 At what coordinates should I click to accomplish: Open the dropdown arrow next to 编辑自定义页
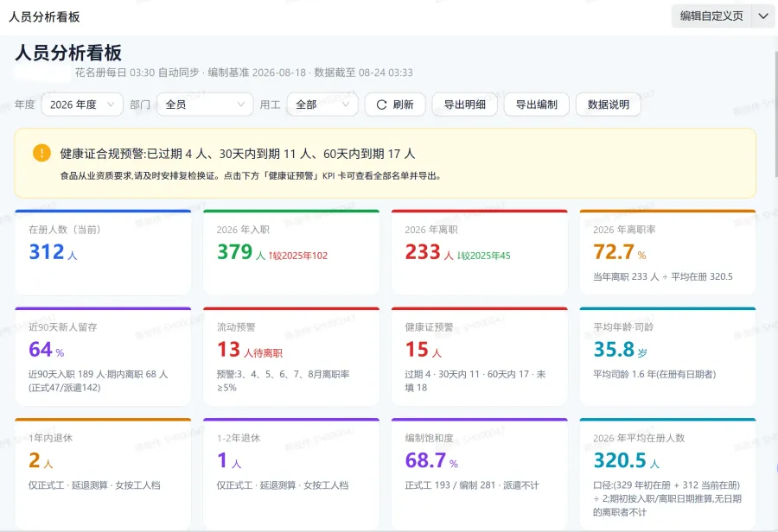tap(763, 16)
